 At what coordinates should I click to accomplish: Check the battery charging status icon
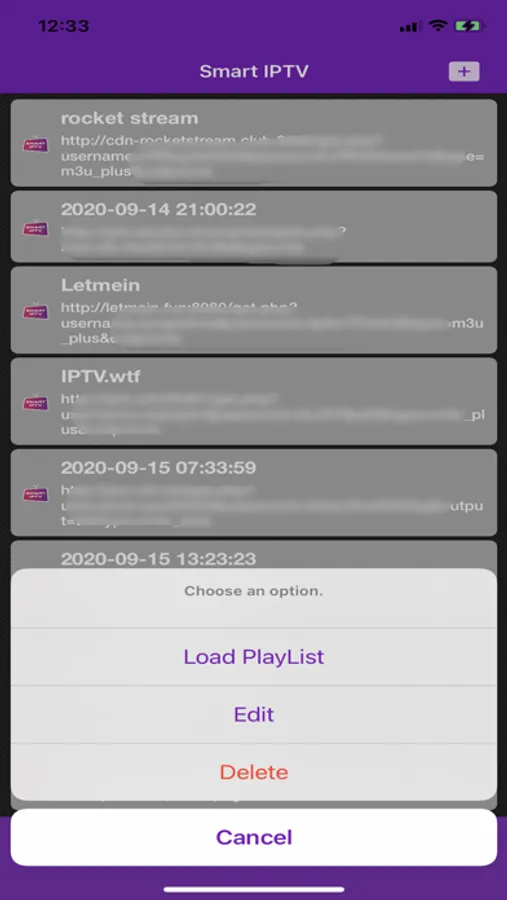470,26
